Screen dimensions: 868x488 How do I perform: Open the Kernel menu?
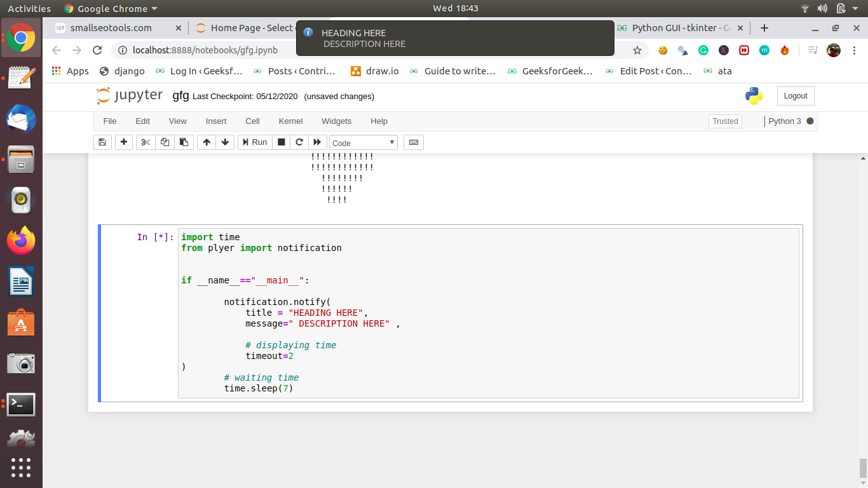click(290, 121)
